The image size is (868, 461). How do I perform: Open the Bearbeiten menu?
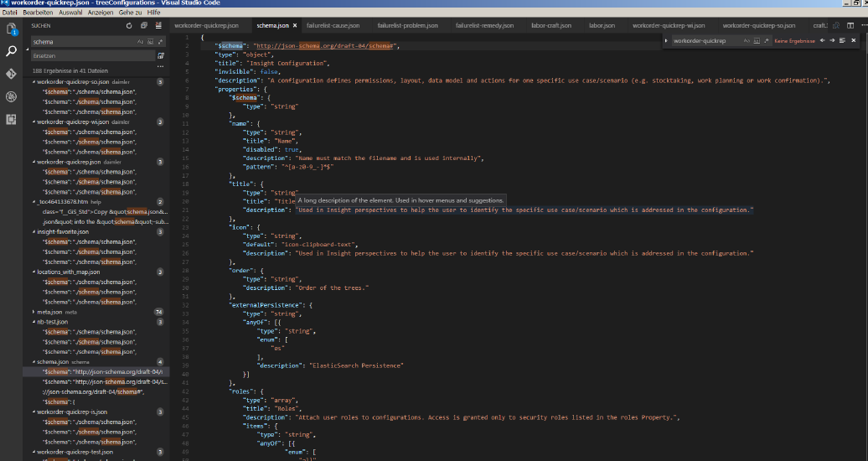(x=36, y=13)
